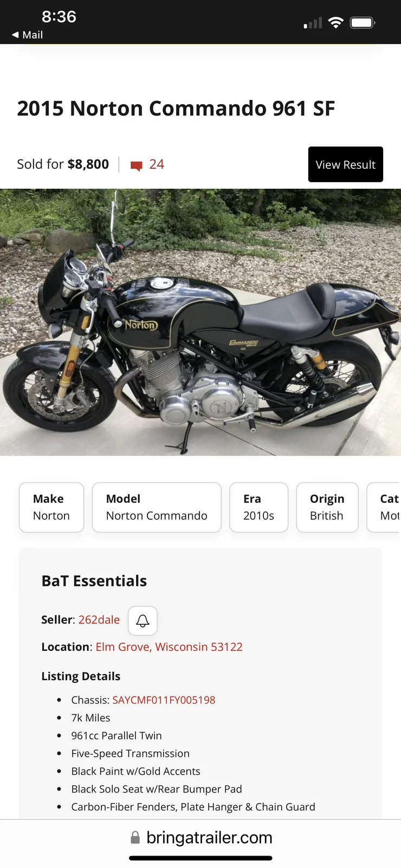Screen dimensions: 401x868
Task: Go back to Mail using back arrow
Action: [15, 35]
